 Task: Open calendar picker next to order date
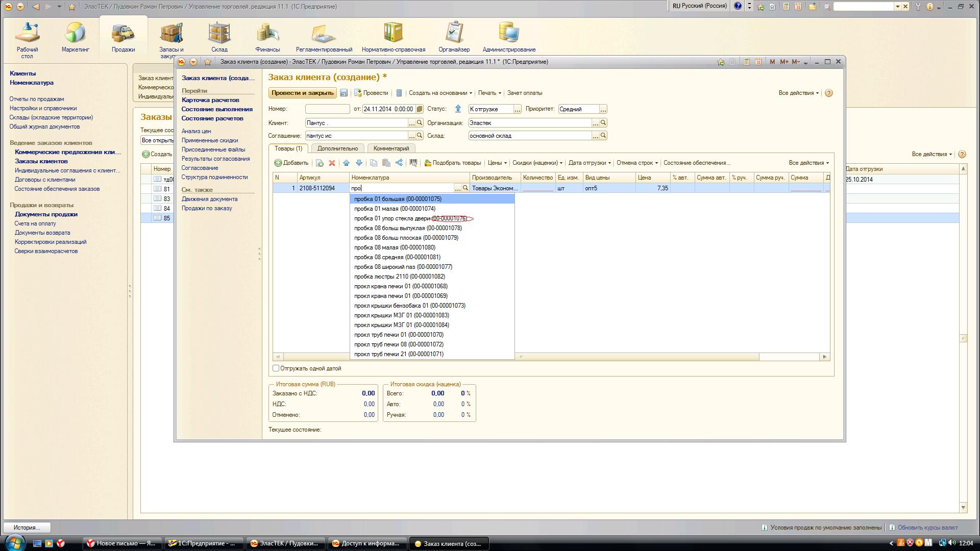(x=419, y=109)
